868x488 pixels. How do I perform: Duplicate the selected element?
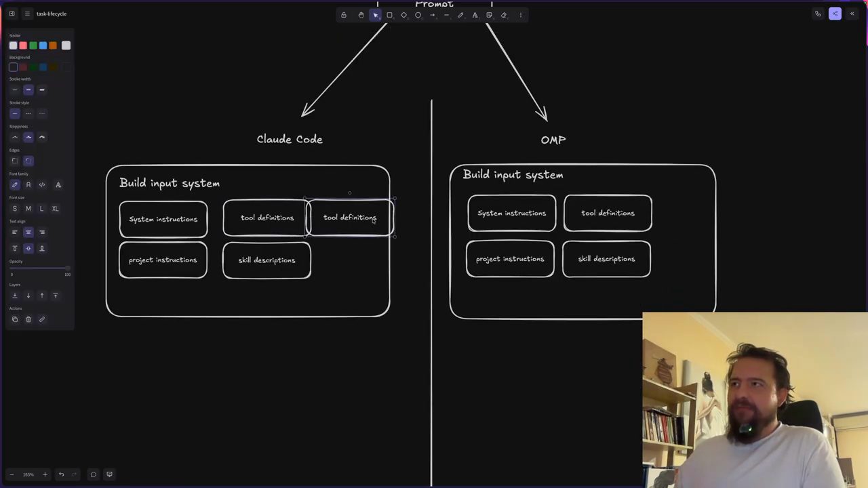click(x=15, y=319)
